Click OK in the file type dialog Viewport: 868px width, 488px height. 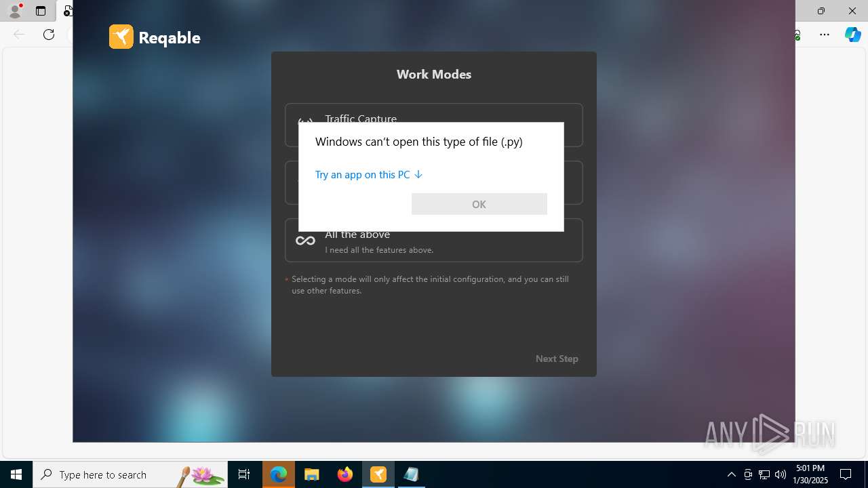[479, 204]
